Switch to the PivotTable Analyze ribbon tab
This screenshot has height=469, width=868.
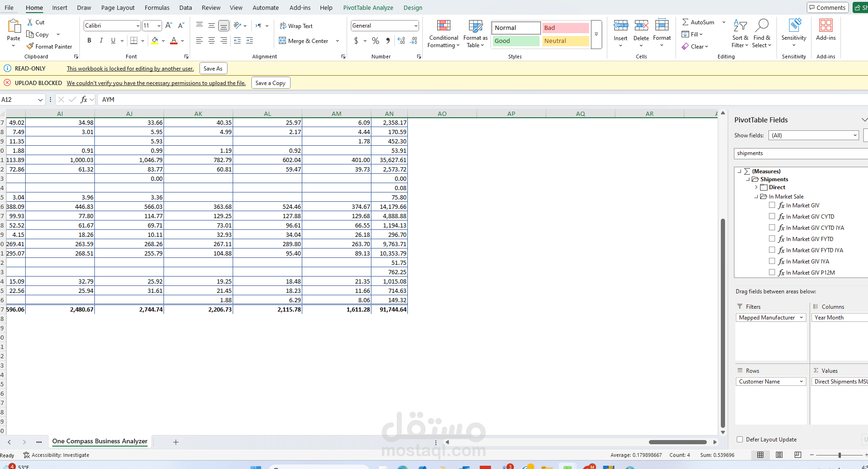coord(368,7)
